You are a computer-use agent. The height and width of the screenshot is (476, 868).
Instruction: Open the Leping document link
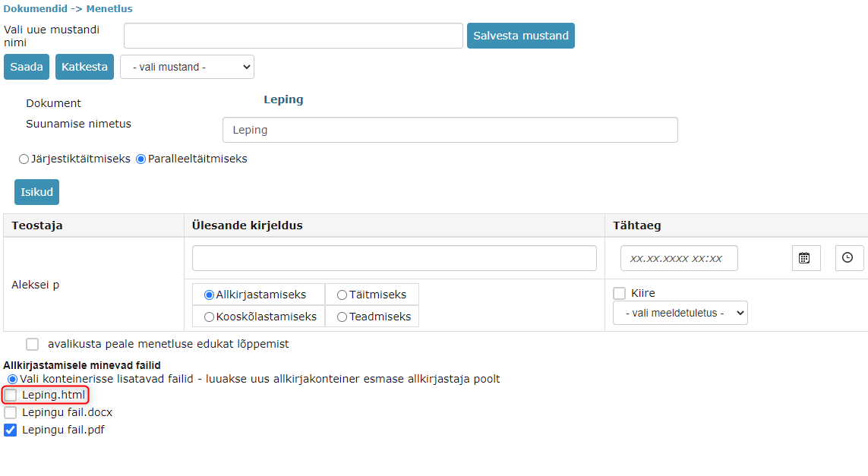tap(283, 99)
